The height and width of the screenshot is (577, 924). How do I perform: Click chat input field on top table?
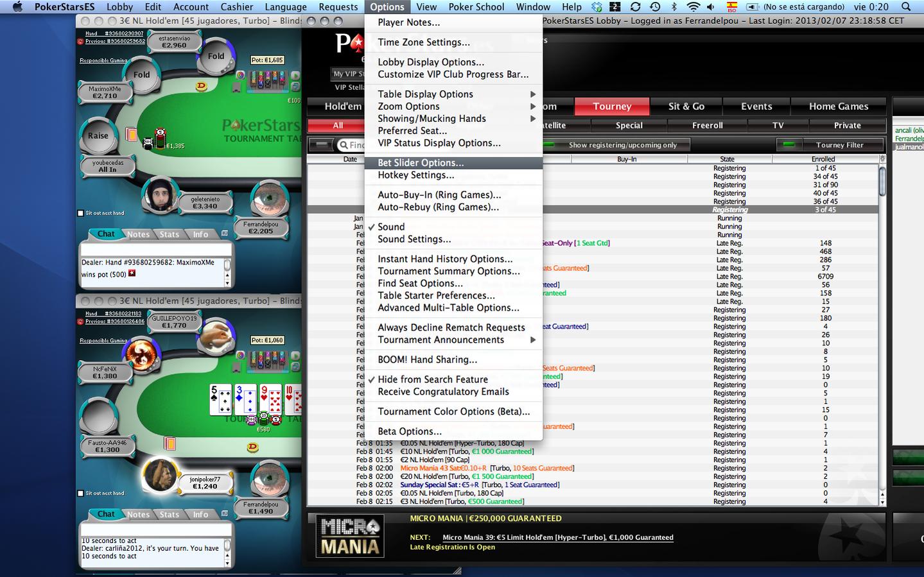[x=155, y=250]
